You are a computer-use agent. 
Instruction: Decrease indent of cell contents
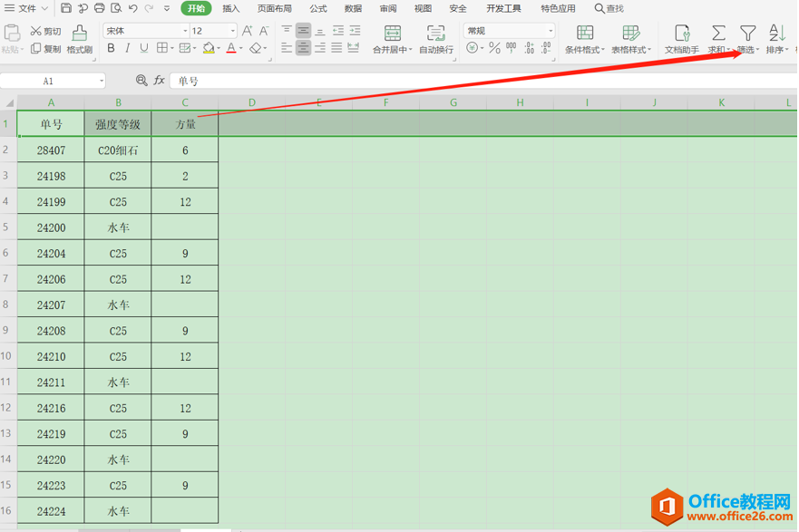pos(338,31)
